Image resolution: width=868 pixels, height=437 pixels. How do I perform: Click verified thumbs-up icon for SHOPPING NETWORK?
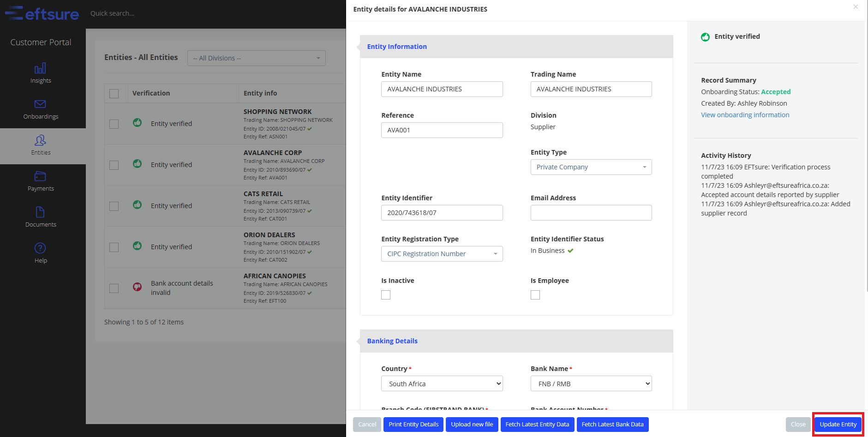(137, 123)
